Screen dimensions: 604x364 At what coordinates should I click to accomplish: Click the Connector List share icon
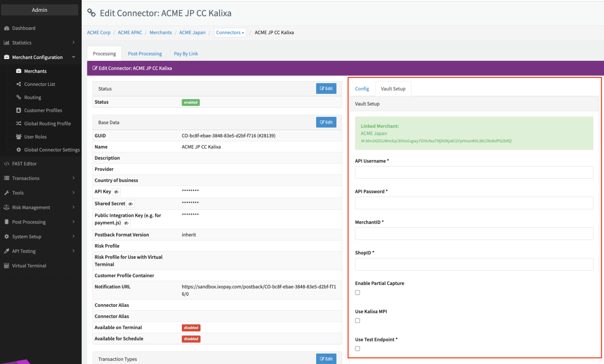(x=19, y=84)
